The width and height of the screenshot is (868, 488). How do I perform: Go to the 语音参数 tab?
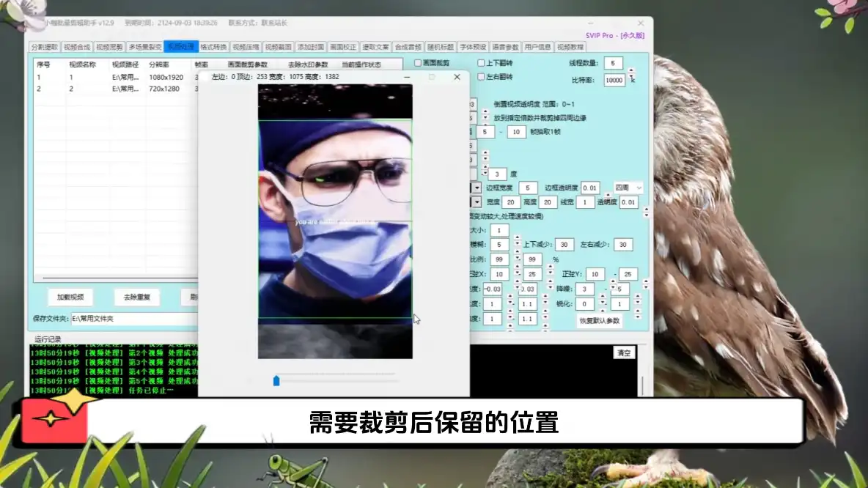pyautogui.click(x=505, y=47)
